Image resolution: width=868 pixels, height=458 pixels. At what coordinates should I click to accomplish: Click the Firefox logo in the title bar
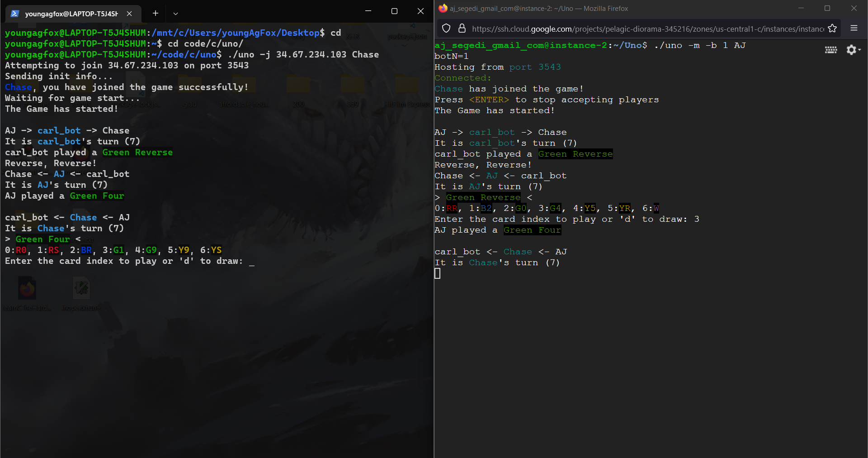click(443, 8)
